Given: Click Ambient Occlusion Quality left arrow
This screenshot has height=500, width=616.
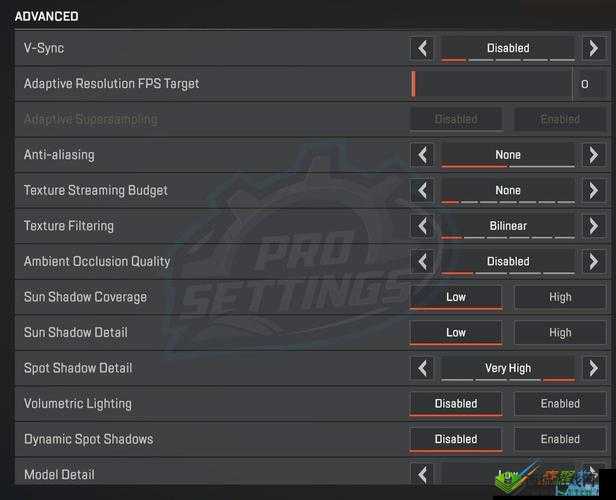Looking at the screenshot, I should tap(422, 262).
